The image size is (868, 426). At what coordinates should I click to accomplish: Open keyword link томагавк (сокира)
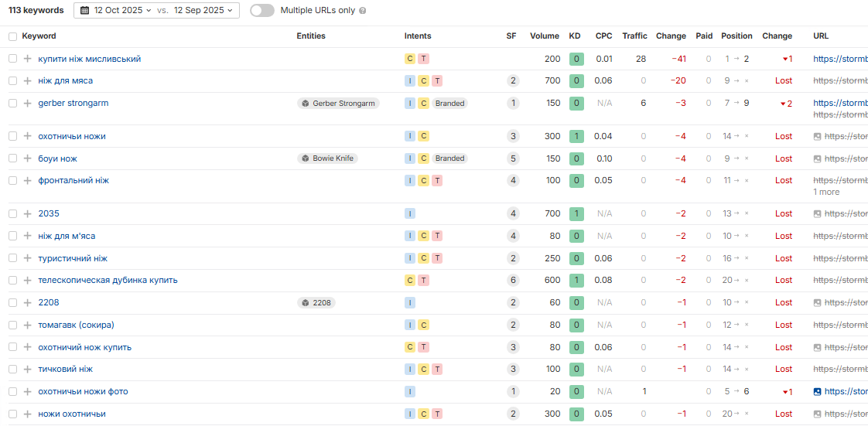pyautogui.click(x=77, y=325)
